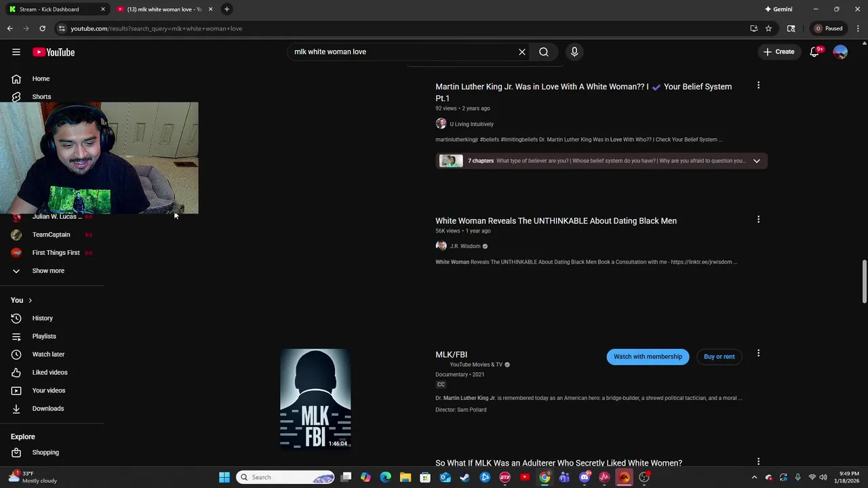Clear the search box with the X
The width and height of the screenshot is (868, 488).
522,52
